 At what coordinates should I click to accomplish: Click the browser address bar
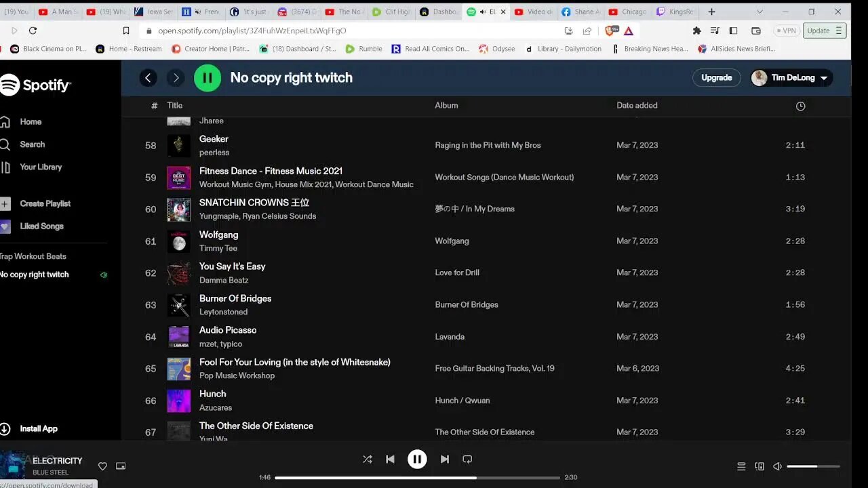(353, 30)
